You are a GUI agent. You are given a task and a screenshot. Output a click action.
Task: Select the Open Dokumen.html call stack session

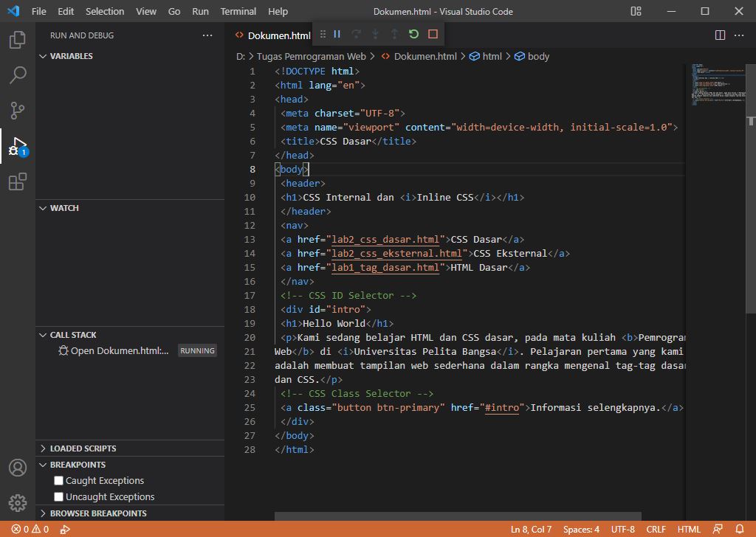[x=130, y=350]
